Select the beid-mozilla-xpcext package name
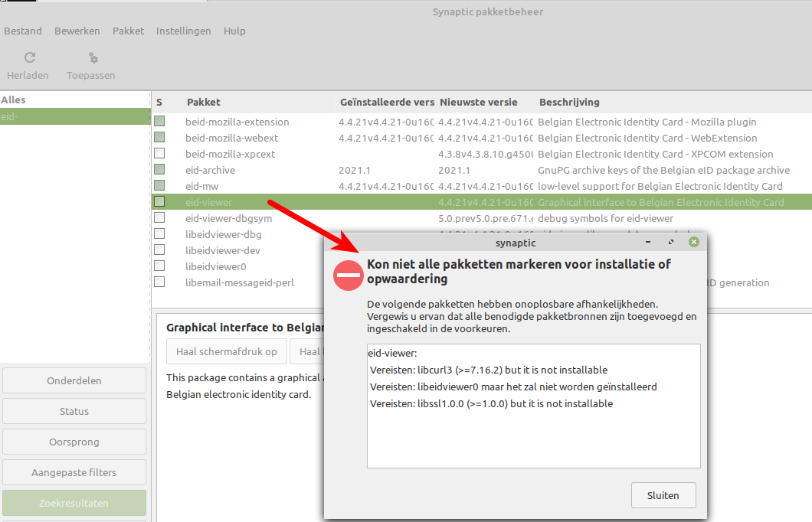 coord(231,154)
